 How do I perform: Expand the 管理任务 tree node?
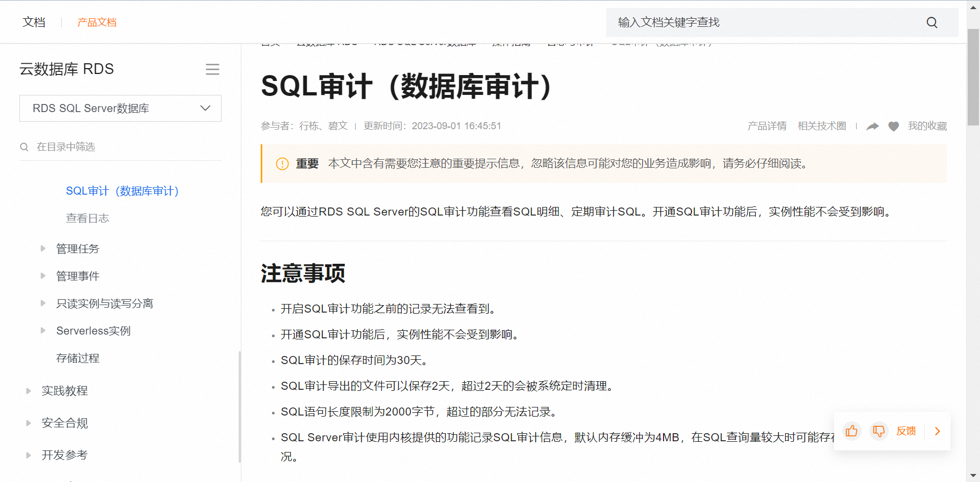pyautogui.click(x=43, y=248)
